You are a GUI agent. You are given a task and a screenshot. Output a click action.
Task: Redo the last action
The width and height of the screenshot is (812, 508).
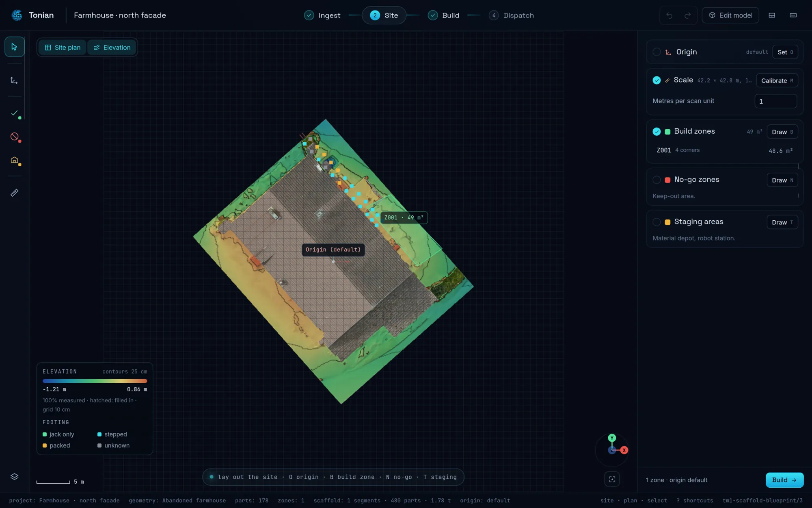(x=687, y=15)
